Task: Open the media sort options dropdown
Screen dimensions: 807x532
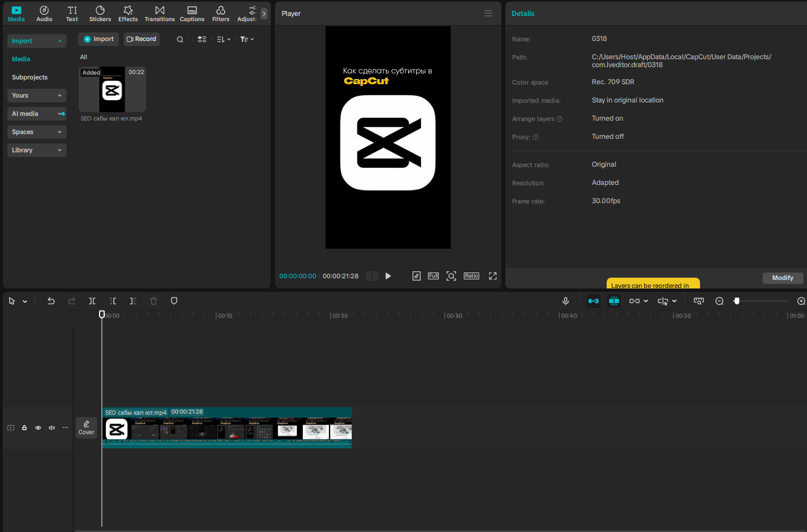Action: [x=224, y=39]
